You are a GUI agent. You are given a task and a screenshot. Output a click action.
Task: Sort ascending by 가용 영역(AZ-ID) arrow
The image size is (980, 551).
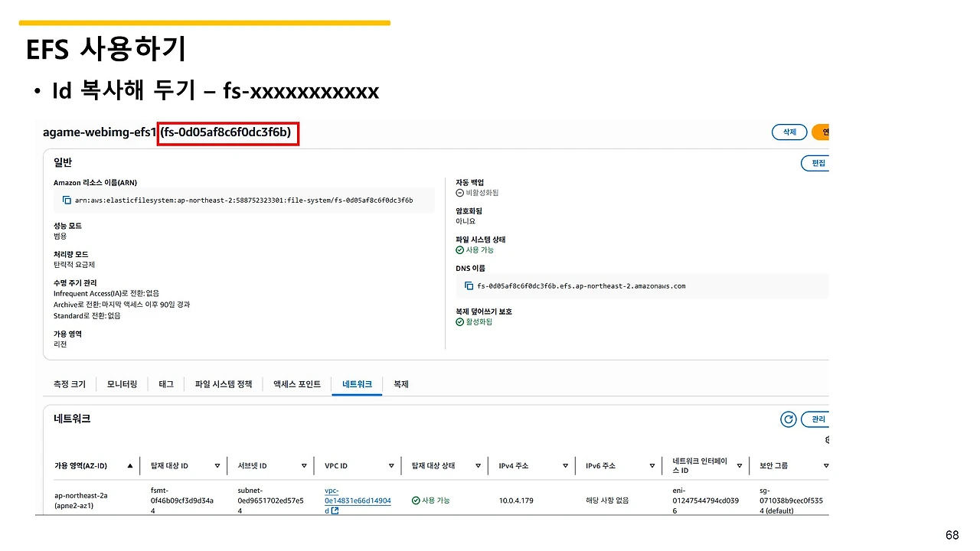[130, 465]
